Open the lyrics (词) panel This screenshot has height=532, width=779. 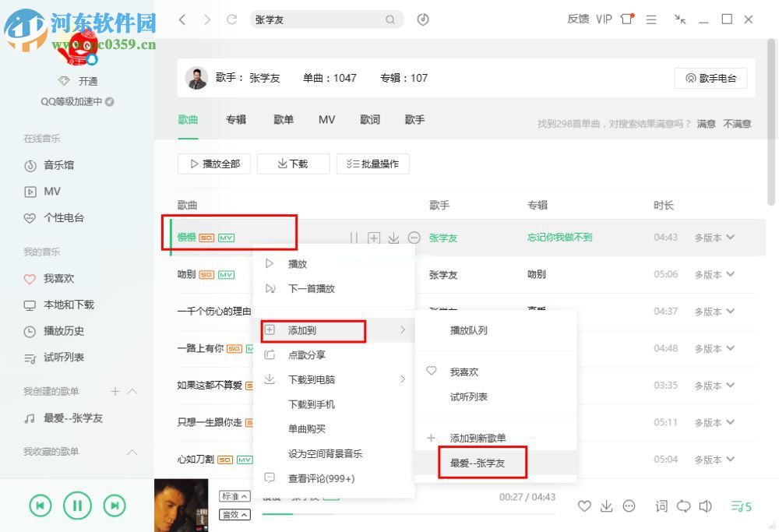[x=661, y=506]
